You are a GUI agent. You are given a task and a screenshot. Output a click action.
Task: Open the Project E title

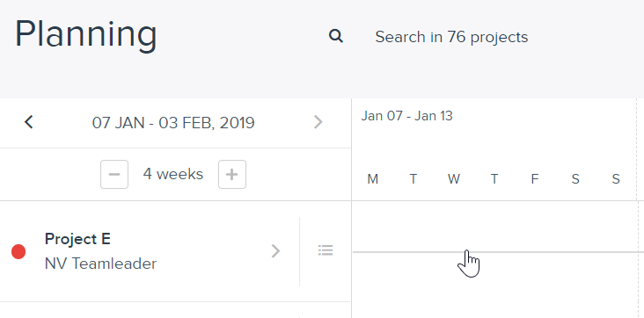(x=77, y=239)
